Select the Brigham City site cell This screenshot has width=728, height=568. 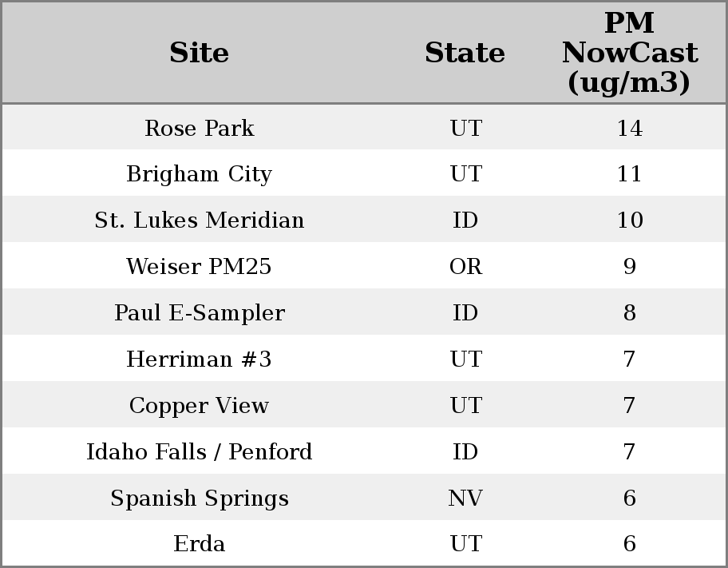click(199, 174)
